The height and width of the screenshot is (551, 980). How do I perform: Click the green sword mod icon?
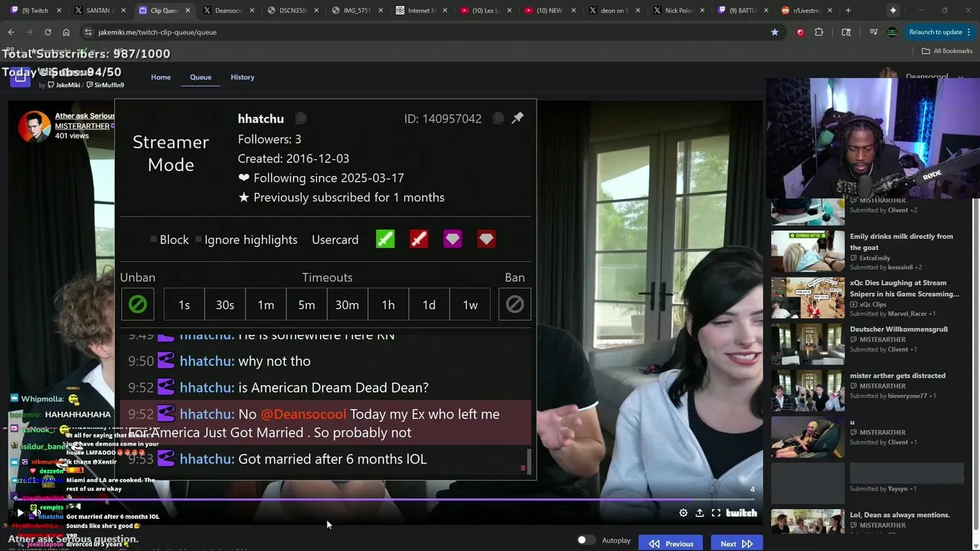(385, 240)
